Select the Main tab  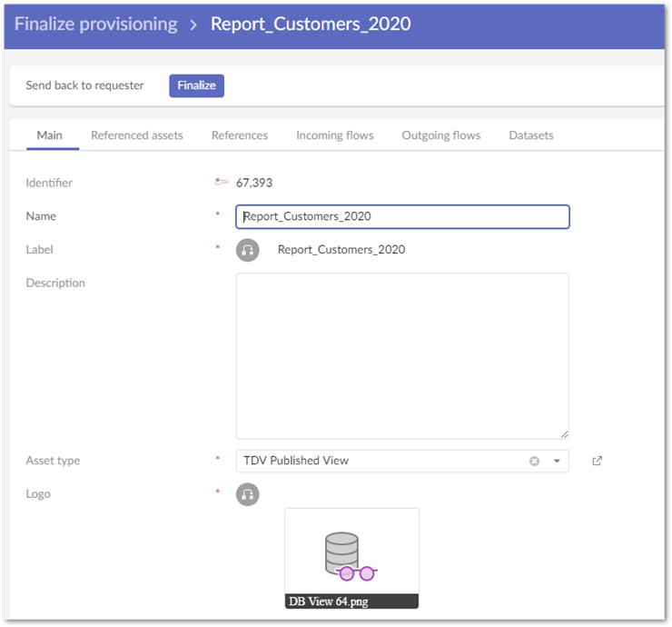click(49, 135)
